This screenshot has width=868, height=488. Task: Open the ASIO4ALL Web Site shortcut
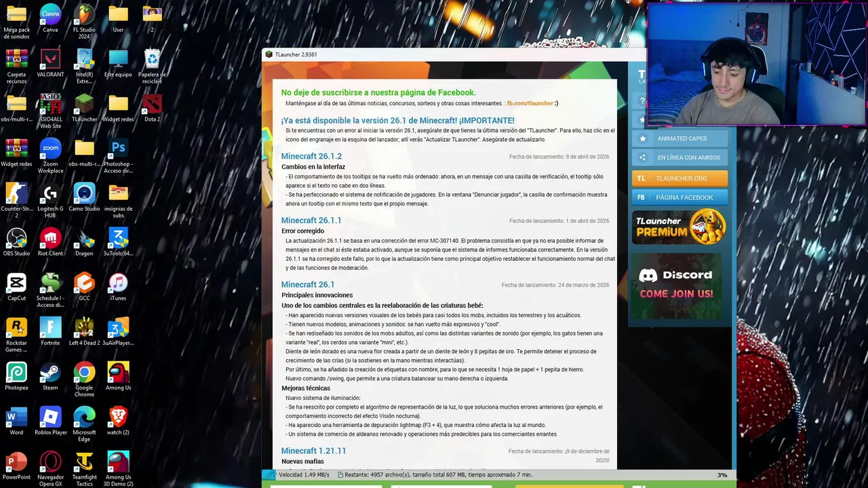click(x=50, y=112)
